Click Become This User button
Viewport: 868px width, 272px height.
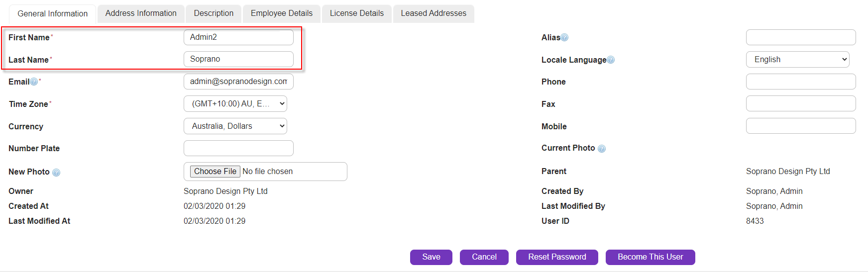click(x=650, y=257)
